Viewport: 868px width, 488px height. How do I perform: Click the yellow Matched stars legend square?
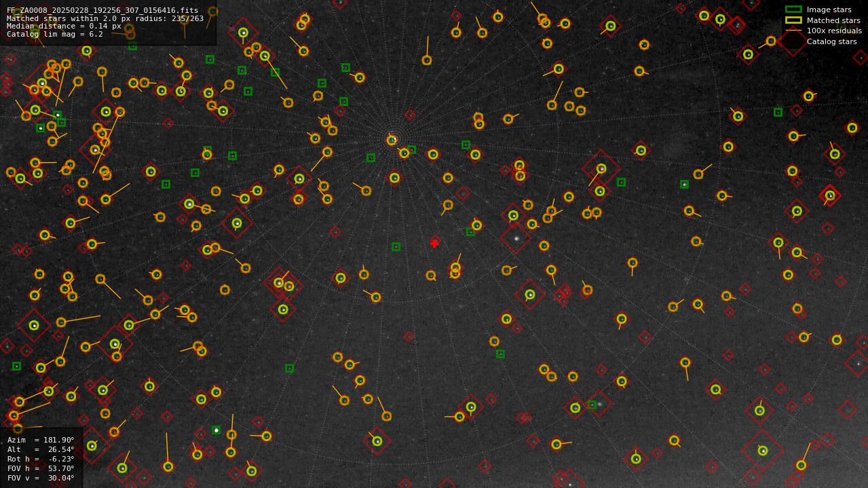pyautogui.click(x=793, y=20)
